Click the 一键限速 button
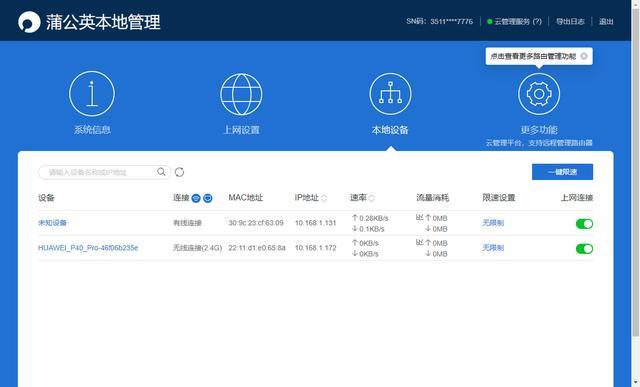640x387 pixels. click(562, 172)
